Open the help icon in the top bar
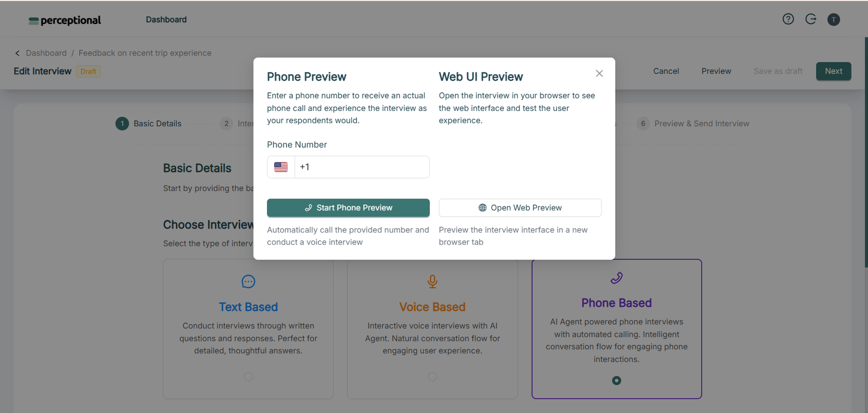Viewport: 868px width, 413px height. [788, 19]
